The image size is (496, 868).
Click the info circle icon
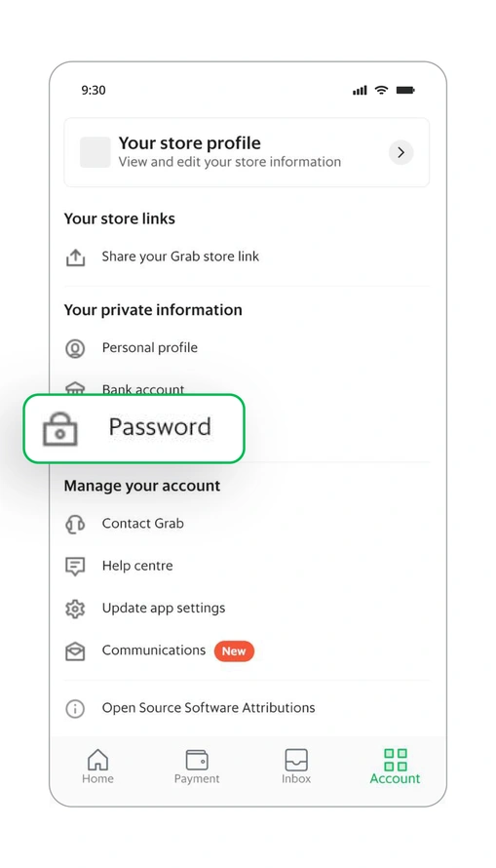75,709
